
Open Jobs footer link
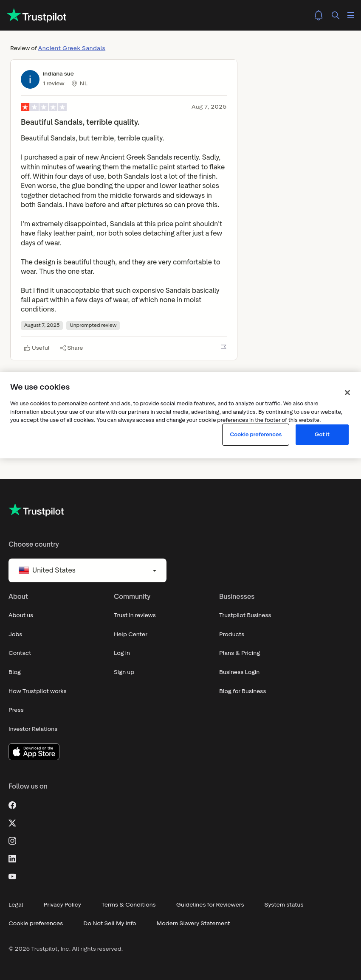15,635
